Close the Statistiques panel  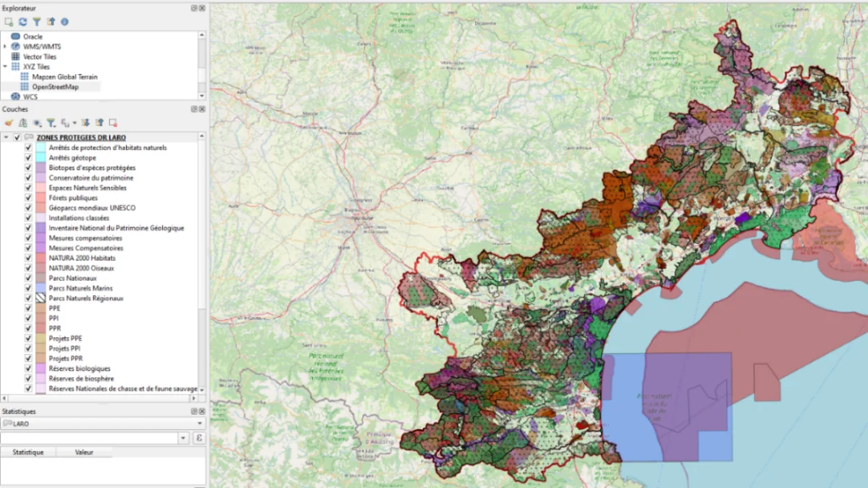(x=202, y=411)
